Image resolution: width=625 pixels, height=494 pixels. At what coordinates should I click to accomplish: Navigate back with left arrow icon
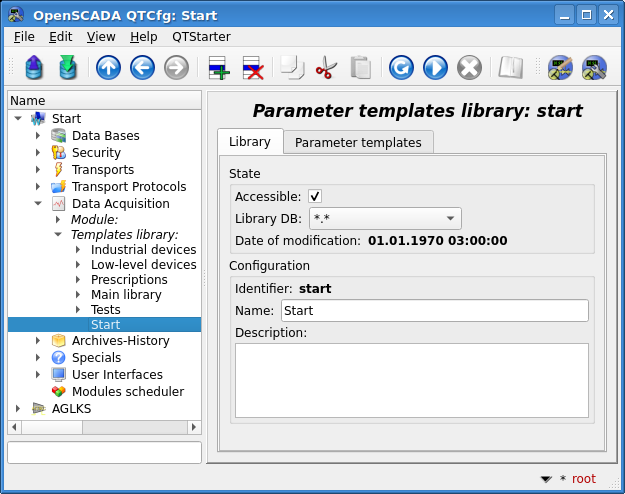[142, 67]
